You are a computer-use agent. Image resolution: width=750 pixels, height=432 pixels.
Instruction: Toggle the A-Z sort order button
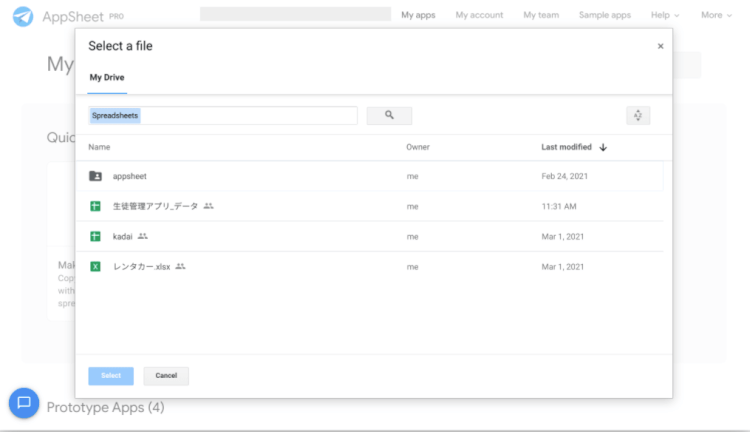point(638,116)
